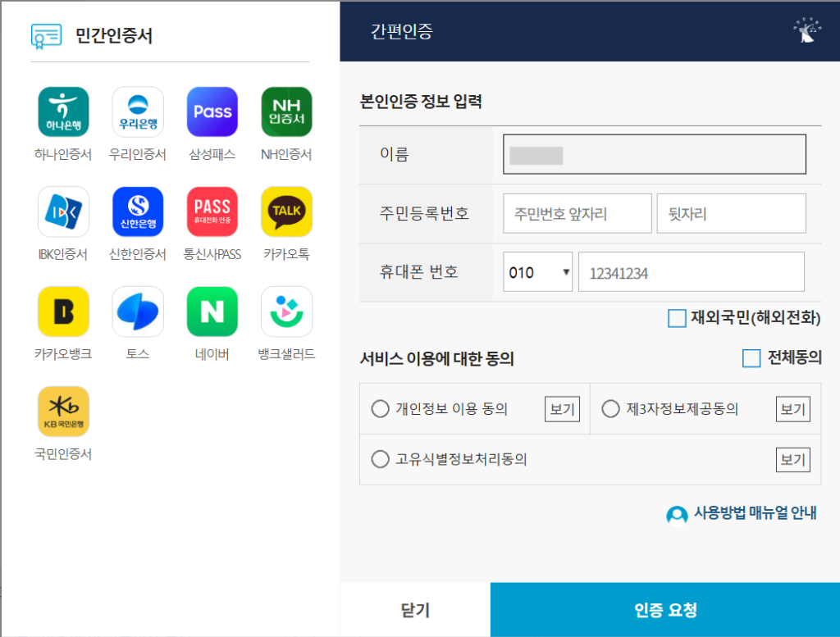
Task: Click the NH인증서 label
Action: coord(286,155)
